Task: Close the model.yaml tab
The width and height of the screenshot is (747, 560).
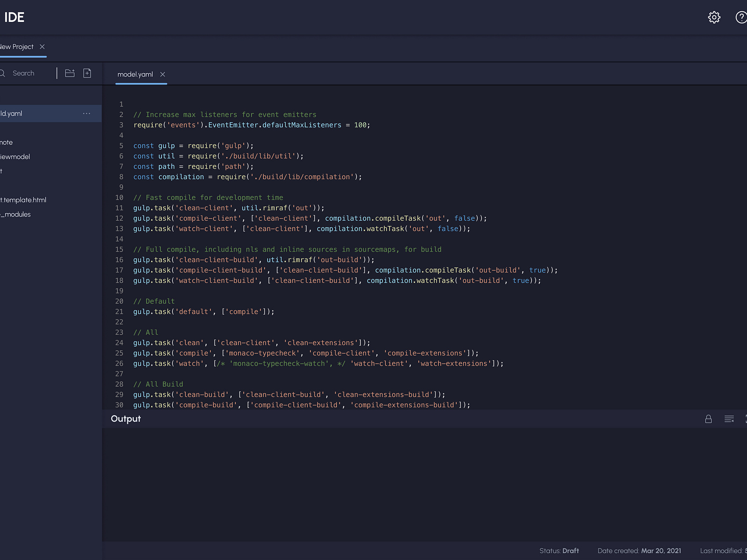Action: (162, 74)
